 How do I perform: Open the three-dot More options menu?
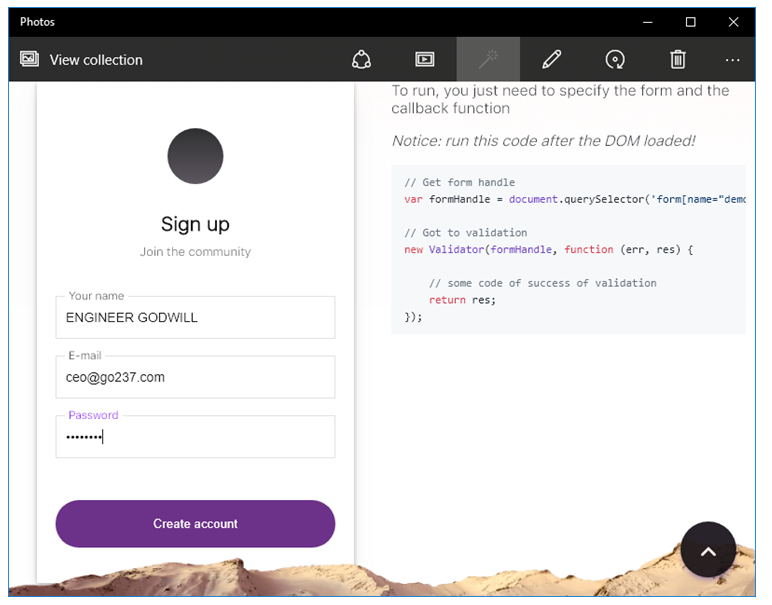pyautogui.click(x=733, y=60)
